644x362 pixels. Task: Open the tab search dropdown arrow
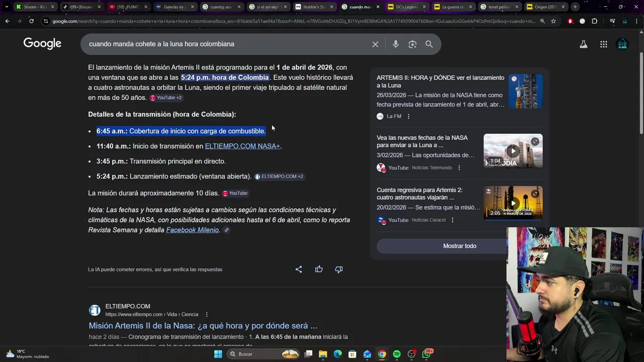click(6, 7)
